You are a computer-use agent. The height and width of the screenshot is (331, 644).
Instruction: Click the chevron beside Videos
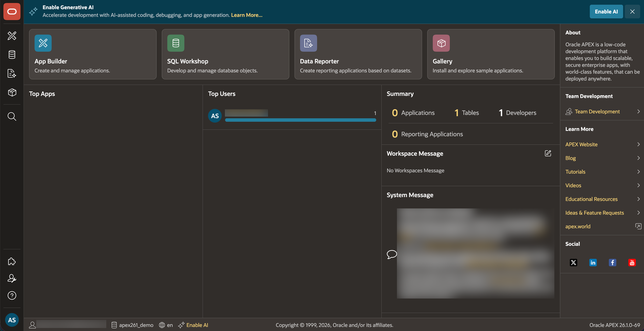point(638,185)
